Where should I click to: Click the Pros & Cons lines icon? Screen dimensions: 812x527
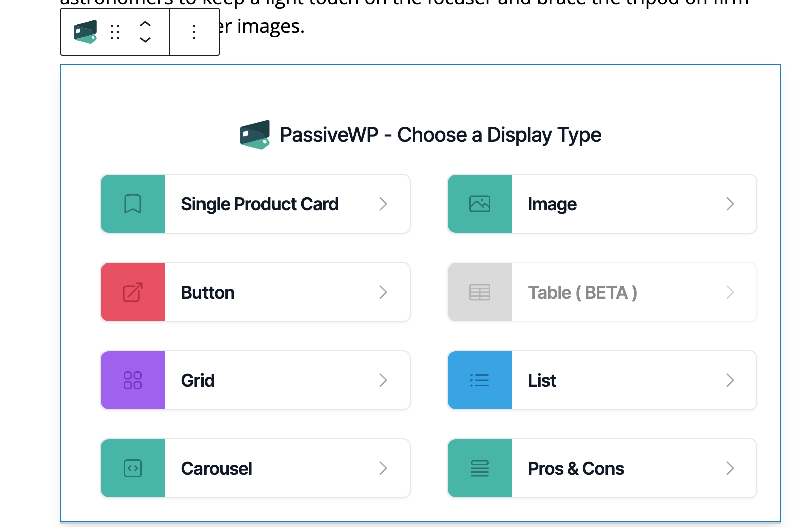tap(480, 468)
